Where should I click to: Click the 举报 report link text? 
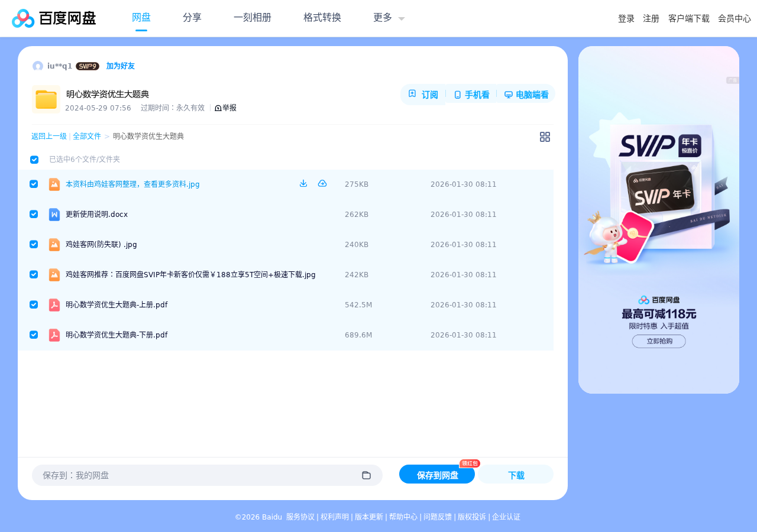coord(229,108)
